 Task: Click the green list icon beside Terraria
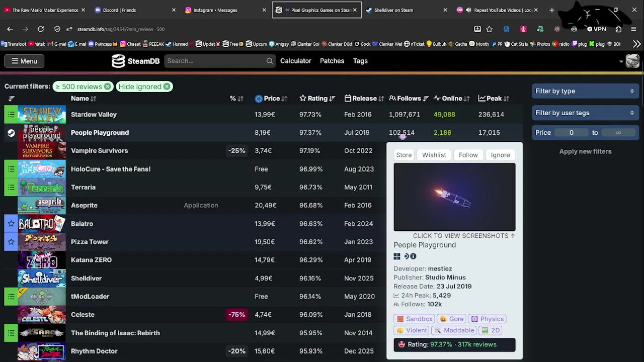[11, 187]
